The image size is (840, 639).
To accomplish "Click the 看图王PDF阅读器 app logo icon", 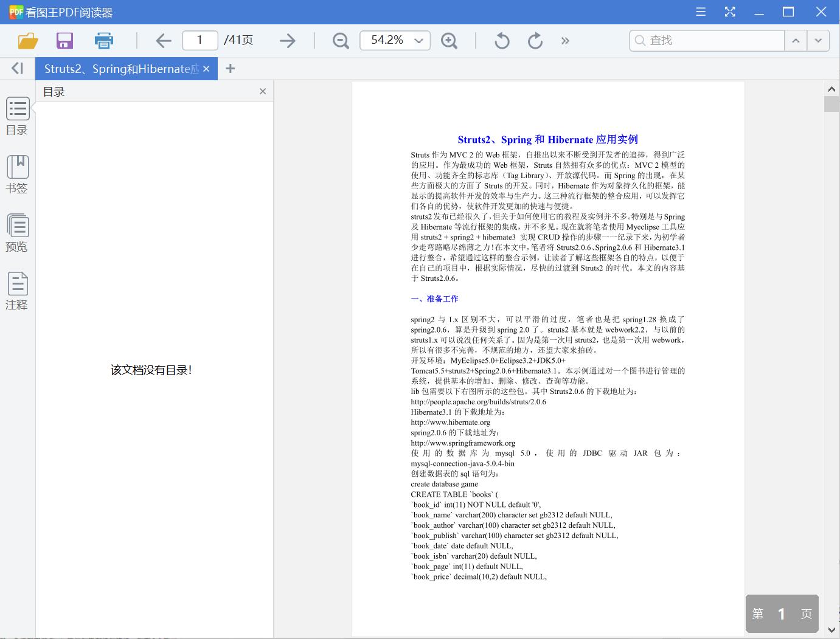I will [x=16, y=12].
